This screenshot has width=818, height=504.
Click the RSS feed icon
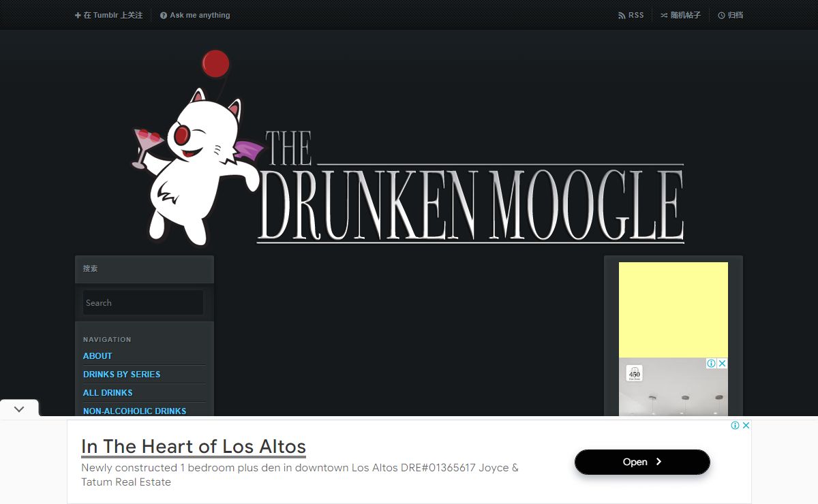click(622, 15)
